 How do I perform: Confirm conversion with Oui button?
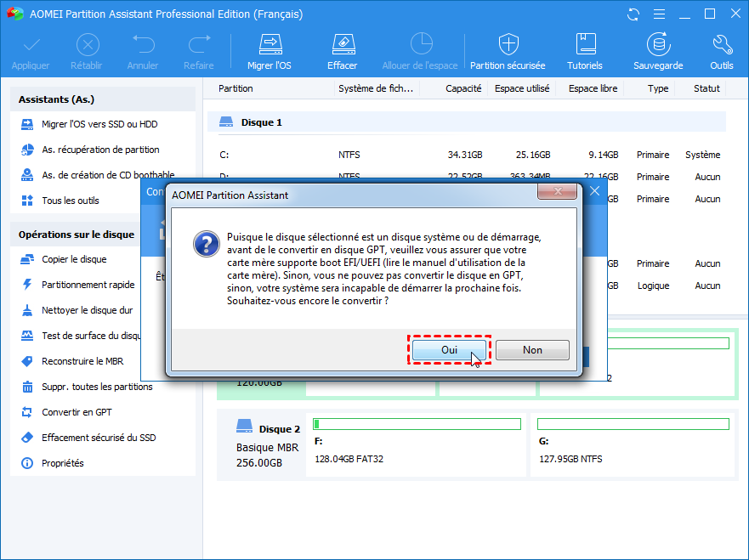tap(449, 350)
